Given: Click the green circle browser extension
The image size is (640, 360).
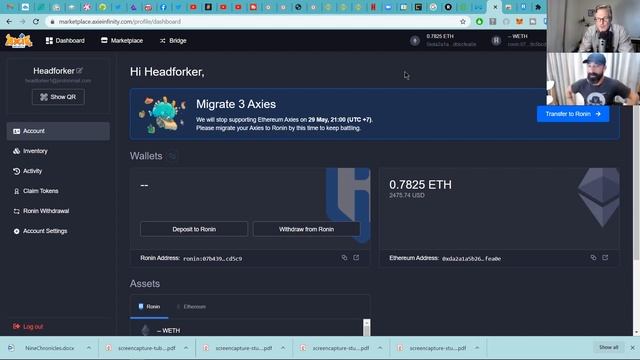Looking at the screenshot, I should click(479, 22).
